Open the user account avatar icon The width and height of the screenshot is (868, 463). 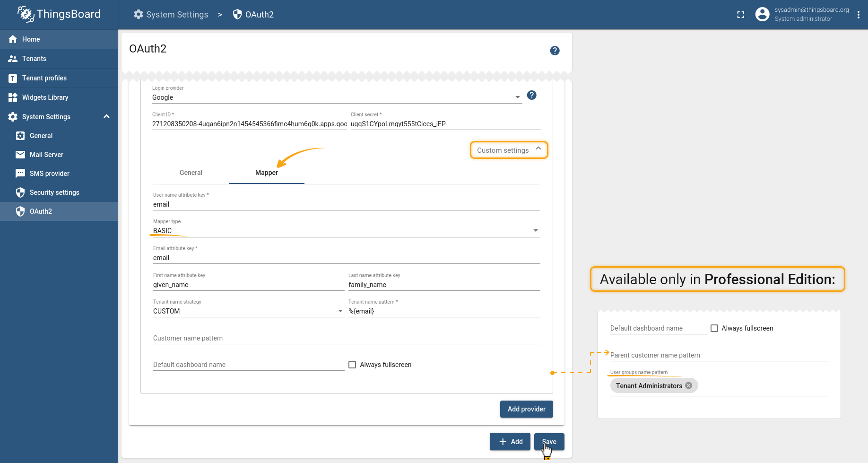click(x=762, y=15)
